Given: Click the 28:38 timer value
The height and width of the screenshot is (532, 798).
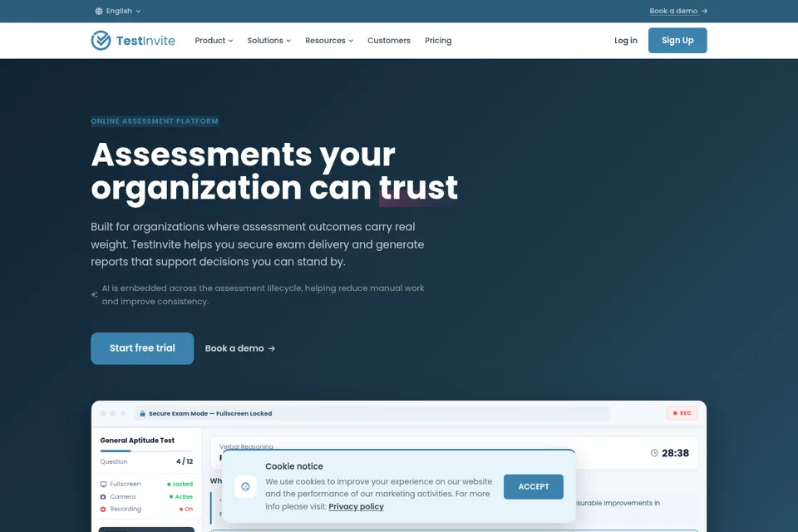Looking at the screenshot, I should point(675,453).
